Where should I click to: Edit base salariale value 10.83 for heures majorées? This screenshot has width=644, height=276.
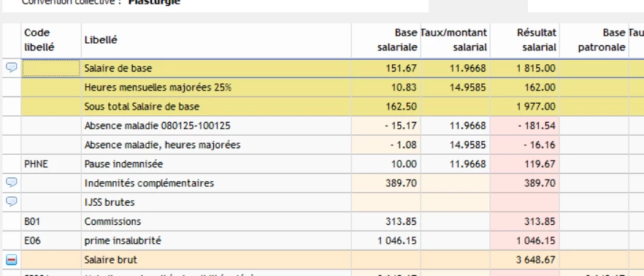386,87
